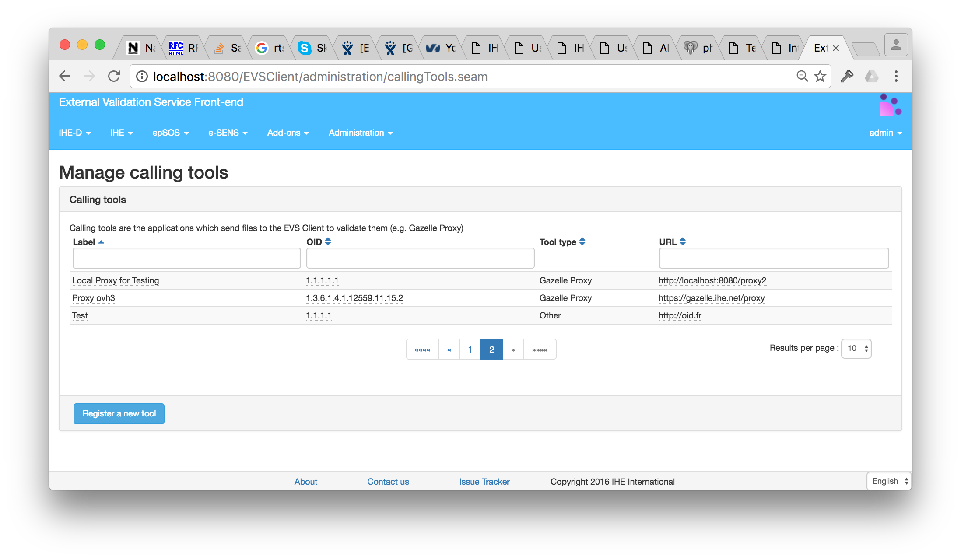
Task: Expand the admin account dropdown
Action: coord(885,133)
